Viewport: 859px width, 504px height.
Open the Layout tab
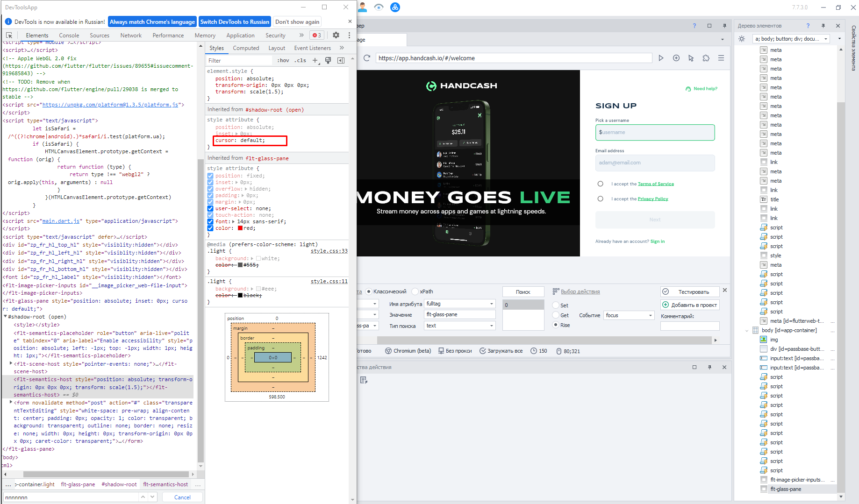point(277,48)
